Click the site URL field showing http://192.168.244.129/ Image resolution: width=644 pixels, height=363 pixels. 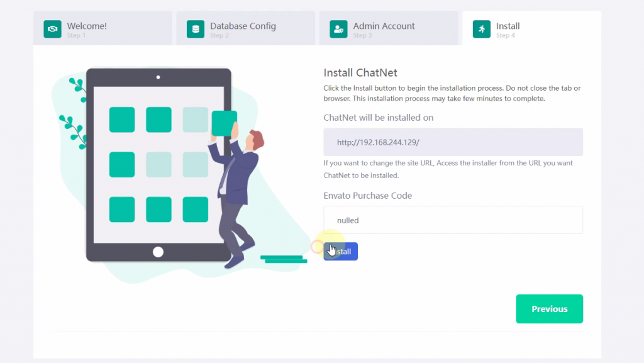pyautogui.click(x=453, y=142)
